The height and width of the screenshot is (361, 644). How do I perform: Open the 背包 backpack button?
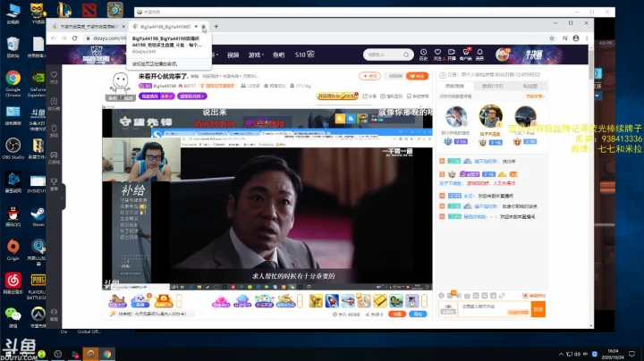(x=418, y=314)
